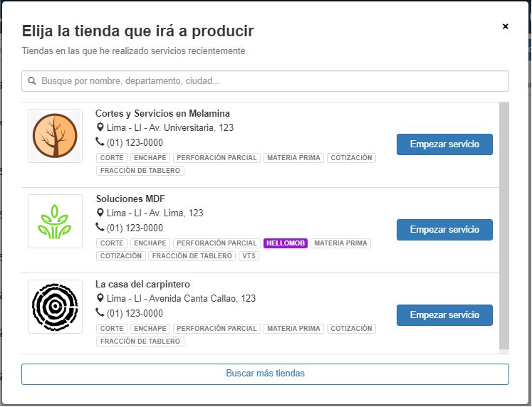
Task: Click CORTE tag of La casa del carpintero
Action: (112, 329)
